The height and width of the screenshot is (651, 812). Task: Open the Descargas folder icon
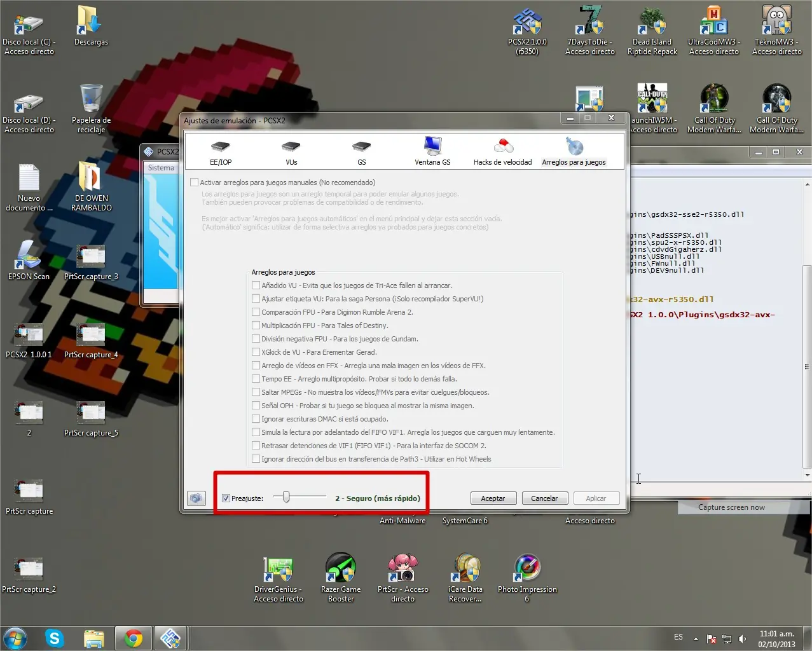[91, 27]
